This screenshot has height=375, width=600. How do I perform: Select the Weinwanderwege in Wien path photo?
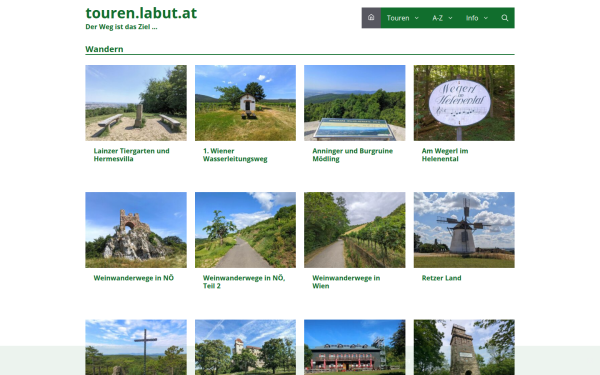(355, 230)
